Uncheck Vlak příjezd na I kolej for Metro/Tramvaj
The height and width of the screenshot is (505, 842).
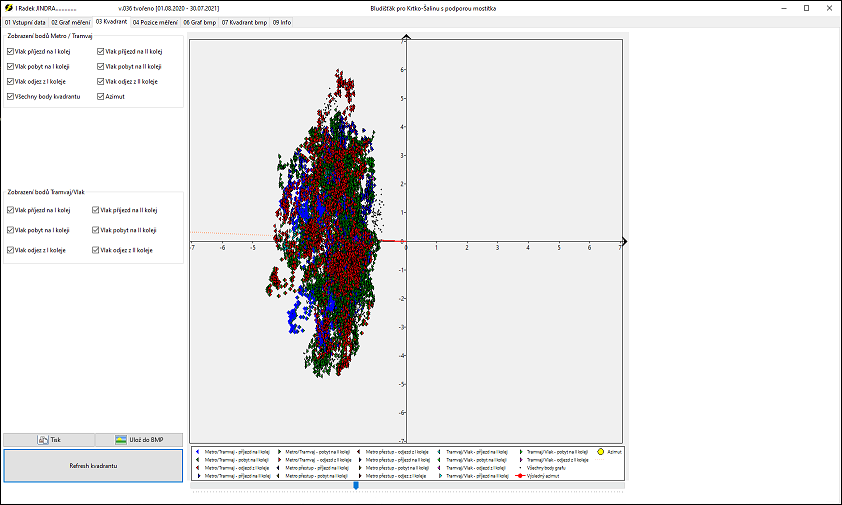(x=10, y=50)
